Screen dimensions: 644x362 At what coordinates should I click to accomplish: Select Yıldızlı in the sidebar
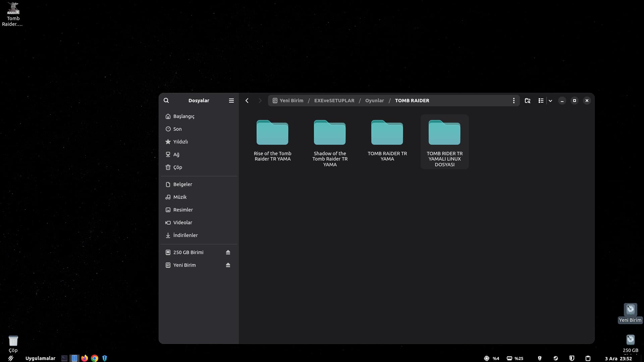coord(180,142)
